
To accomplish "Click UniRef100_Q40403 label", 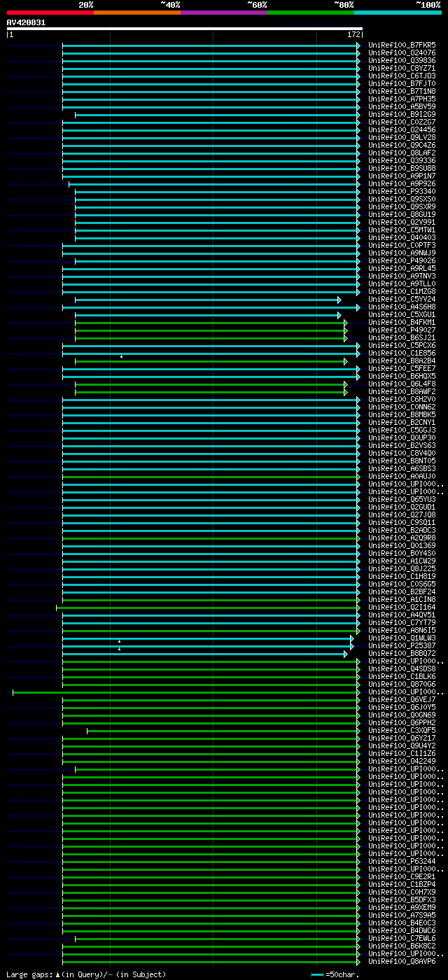I will click(402, 237).
